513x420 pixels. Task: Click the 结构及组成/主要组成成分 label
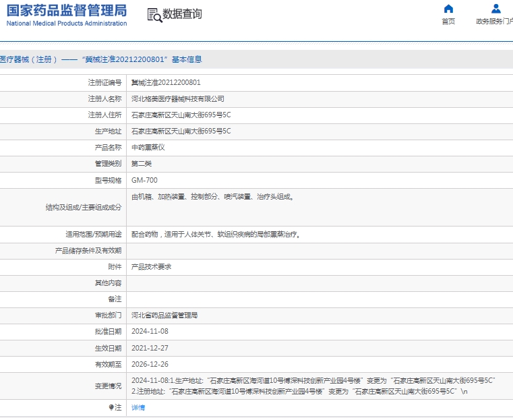pyautogui.click(x=84, y=208)
